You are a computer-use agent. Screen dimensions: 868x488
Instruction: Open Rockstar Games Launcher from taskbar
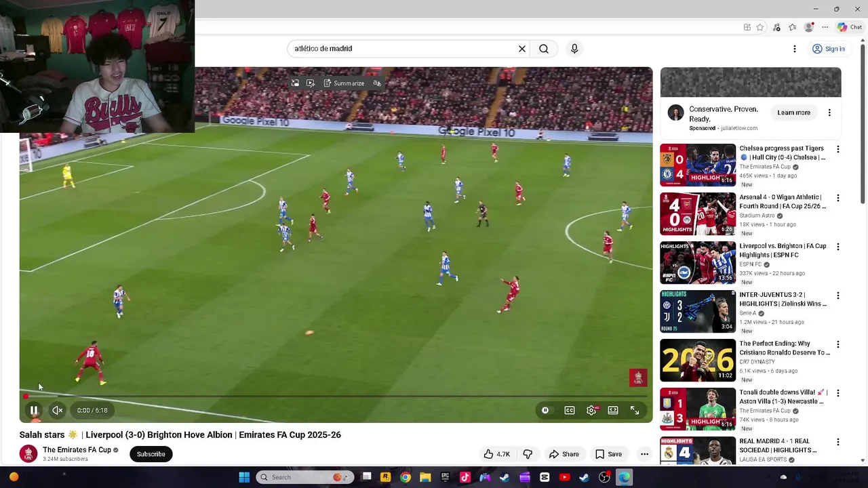point(385,477)
